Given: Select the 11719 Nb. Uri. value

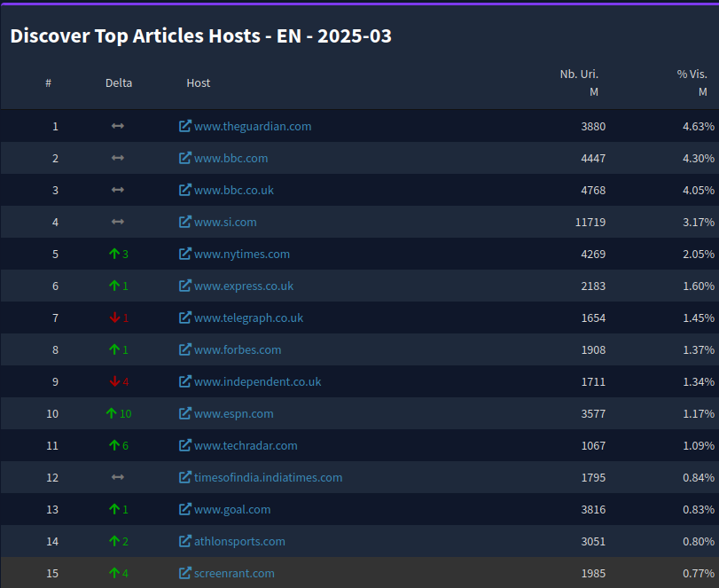Looking at the screenshot, I should pyautogui.click(x=590, y=222).
